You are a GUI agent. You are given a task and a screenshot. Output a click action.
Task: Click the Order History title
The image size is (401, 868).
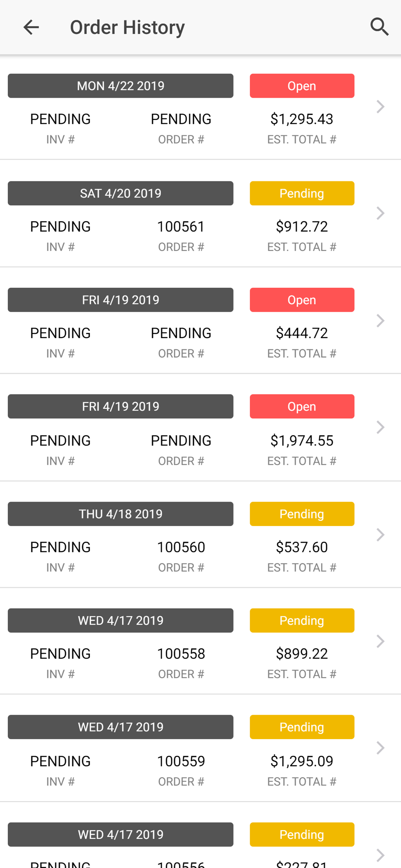127,27
